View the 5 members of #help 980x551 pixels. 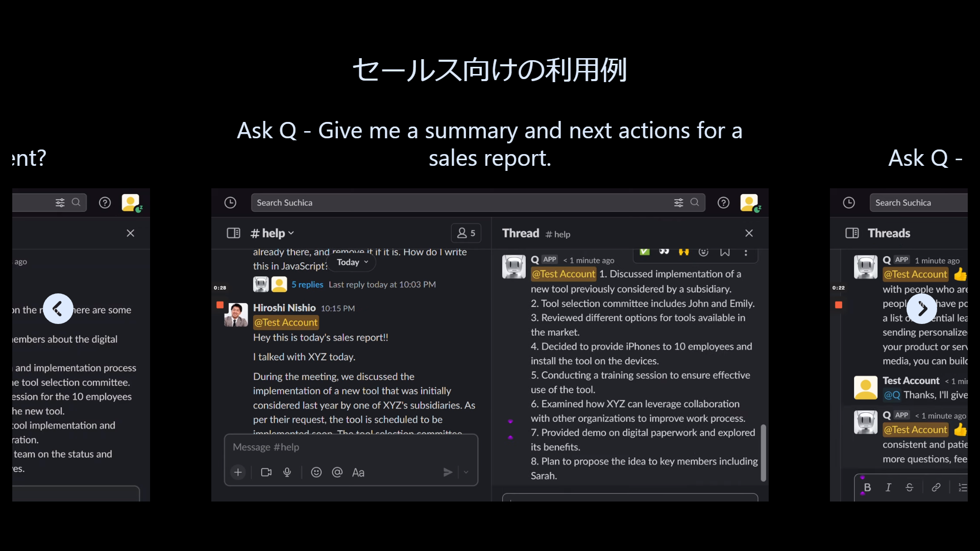coord(465,233)
